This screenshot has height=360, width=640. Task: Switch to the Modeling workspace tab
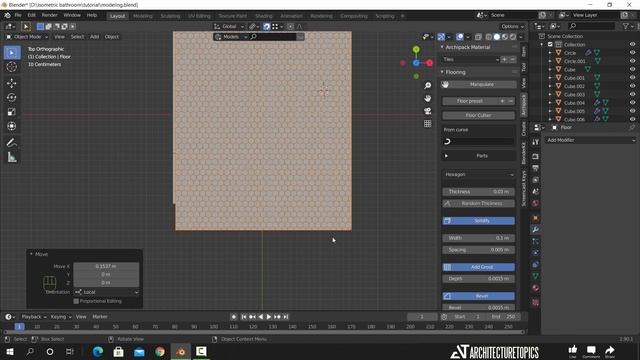coord(142,16)
